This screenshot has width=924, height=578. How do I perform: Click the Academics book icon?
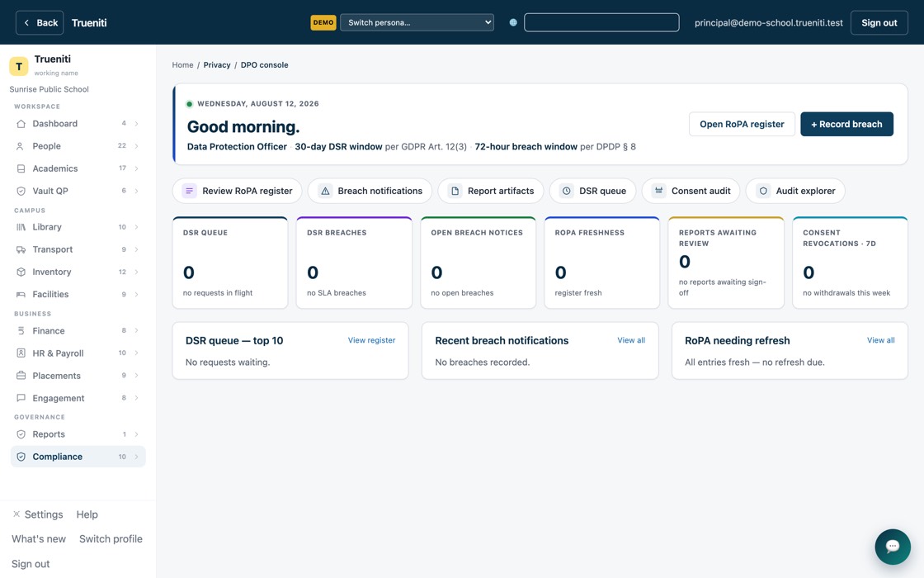(21, 168)
